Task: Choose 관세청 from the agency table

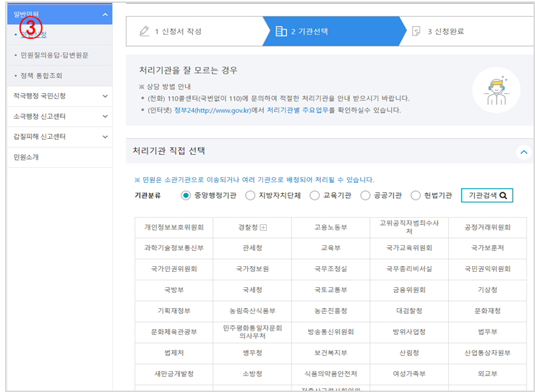Action: (252, 248)
